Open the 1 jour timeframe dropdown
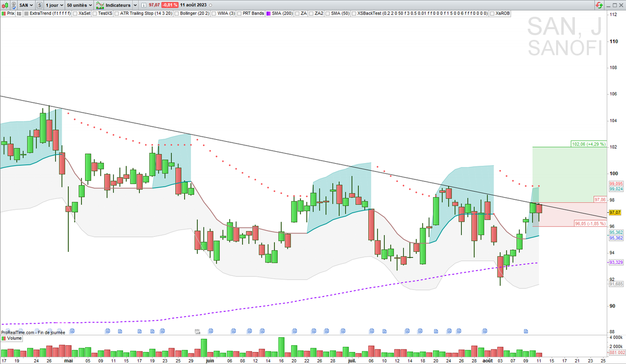The width and height of the screenshot is (626, 364). [54, 5]
